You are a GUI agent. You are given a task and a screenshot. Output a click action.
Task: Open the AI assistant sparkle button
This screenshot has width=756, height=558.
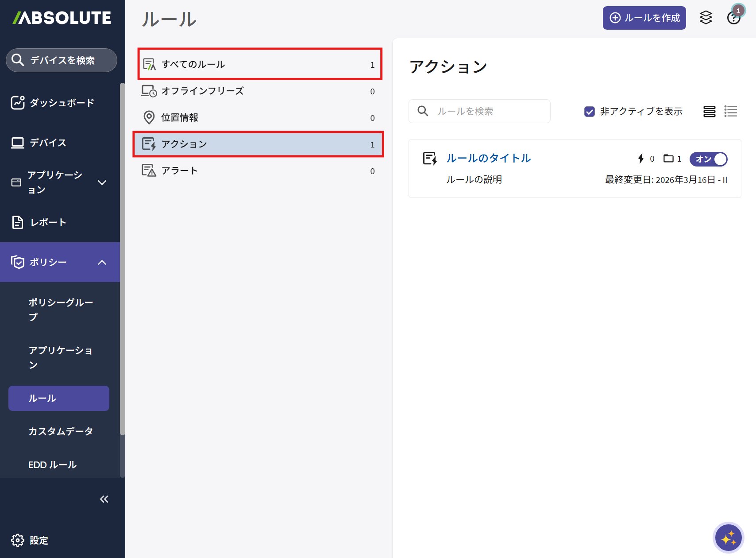pyautogui.click(x=728, y=538)
